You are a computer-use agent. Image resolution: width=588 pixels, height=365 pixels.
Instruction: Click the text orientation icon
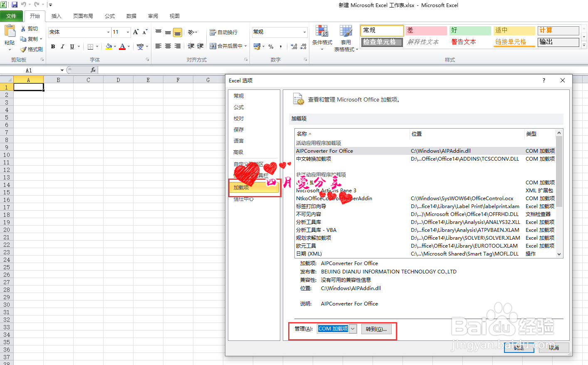[x=191, y=32]
